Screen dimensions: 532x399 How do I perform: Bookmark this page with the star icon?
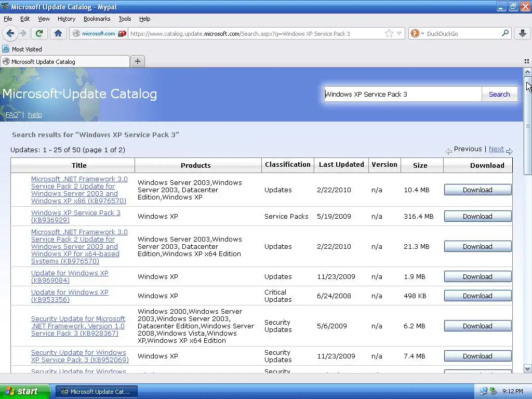point(389,33)
